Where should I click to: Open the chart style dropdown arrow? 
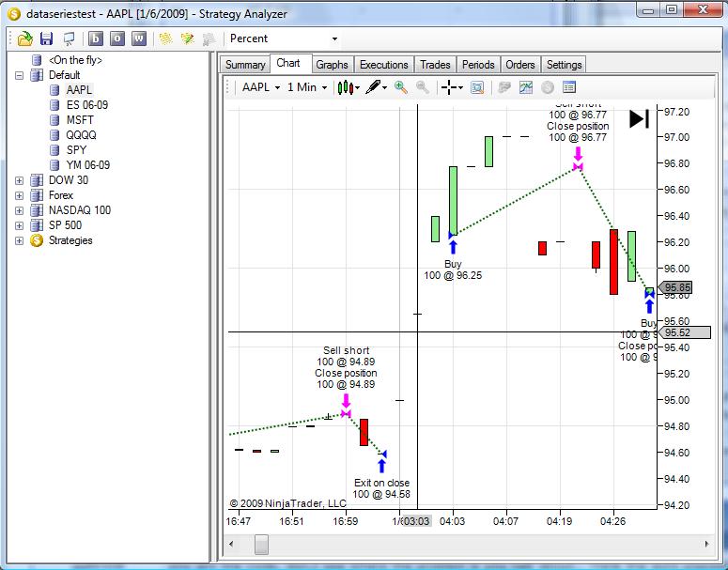358,87
